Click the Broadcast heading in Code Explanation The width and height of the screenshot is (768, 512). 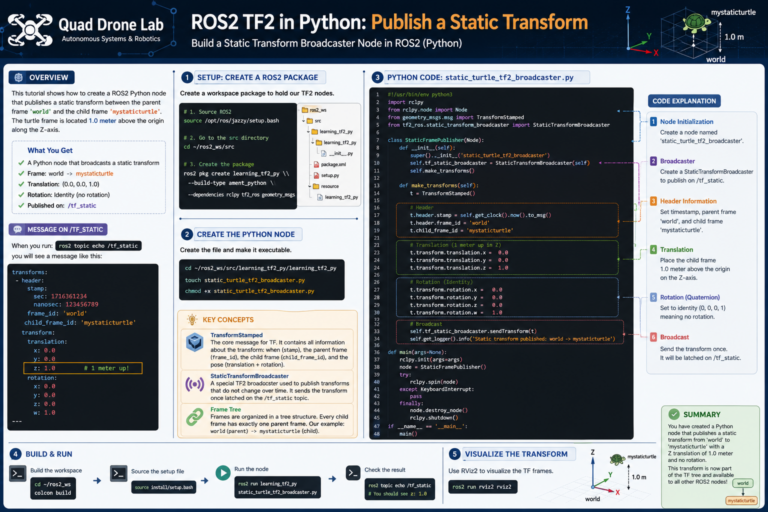point(674,337)
